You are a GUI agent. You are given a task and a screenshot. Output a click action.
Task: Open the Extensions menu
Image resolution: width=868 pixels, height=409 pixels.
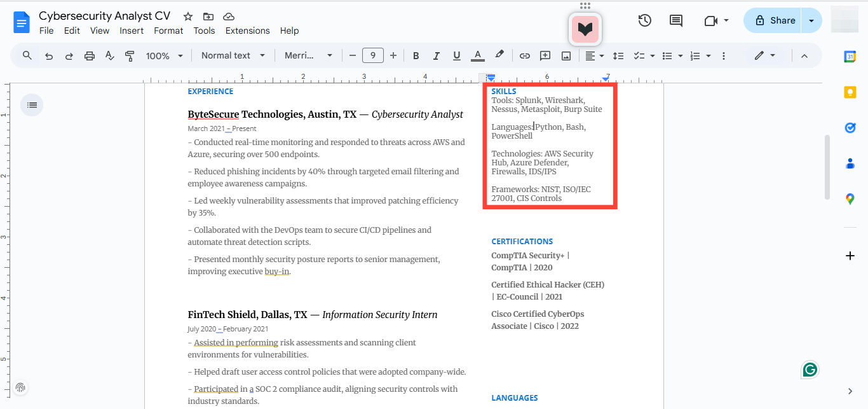pos(248,31)
